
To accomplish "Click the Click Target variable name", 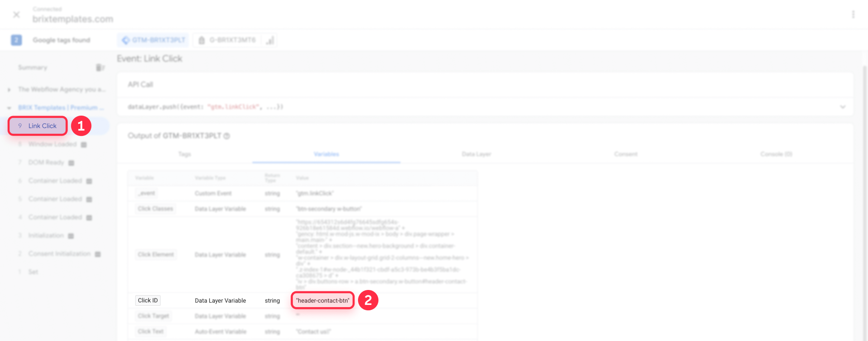I will 153,316.
